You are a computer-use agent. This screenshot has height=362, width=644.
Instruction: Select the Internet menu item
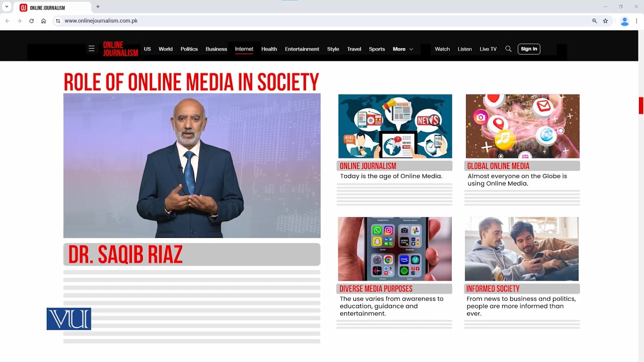tap(244, 49)
